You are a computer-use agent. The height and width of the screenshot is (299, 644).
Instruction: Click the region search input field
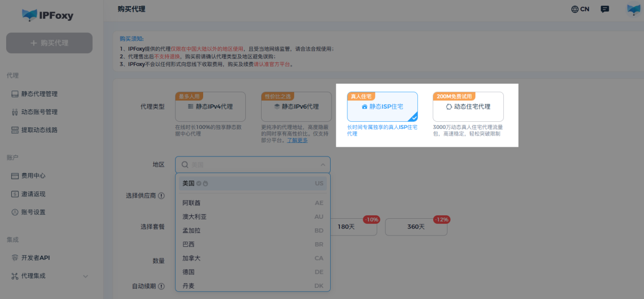(253, 164)
